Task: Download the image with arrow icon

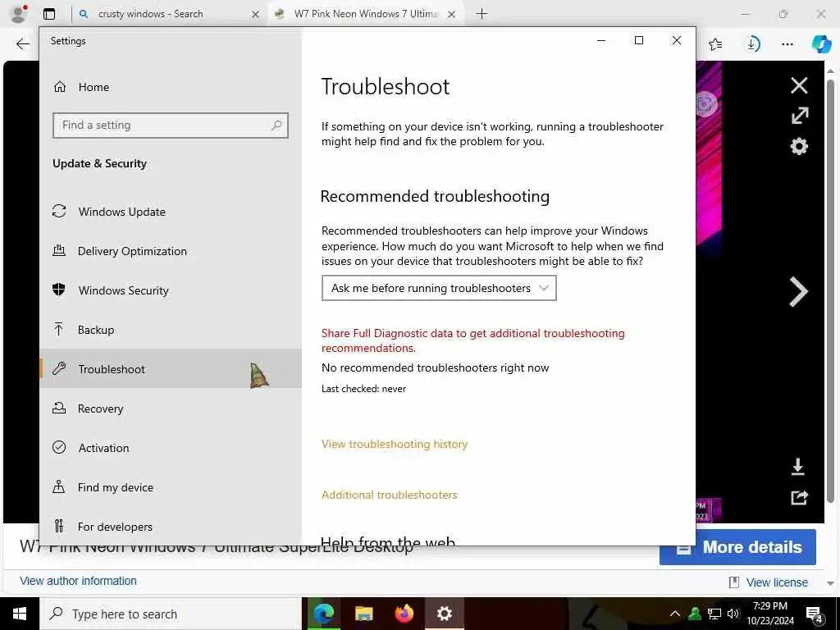Action: click(797, 467)
